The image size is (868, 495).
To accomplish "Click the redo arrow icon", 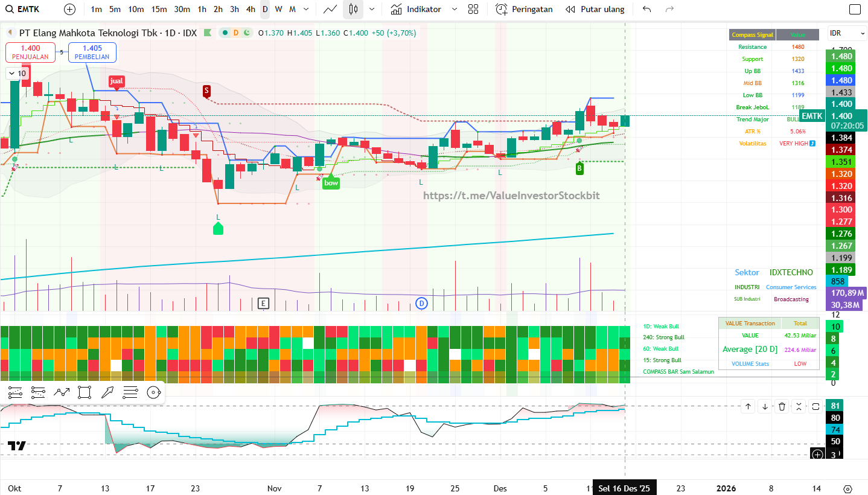I will pyautogui.click(x=669, y=9).
